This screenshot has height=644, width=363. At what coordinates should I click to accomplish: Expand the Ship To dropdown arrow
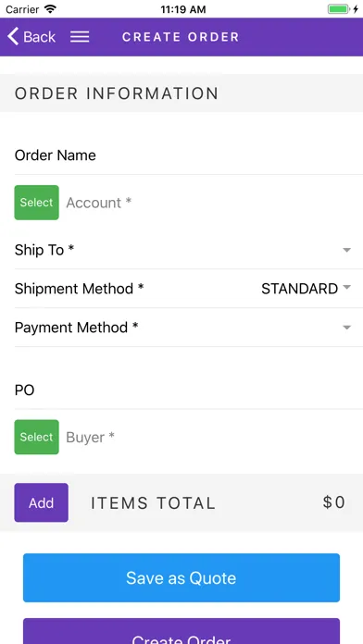click(x=347, y=250)
